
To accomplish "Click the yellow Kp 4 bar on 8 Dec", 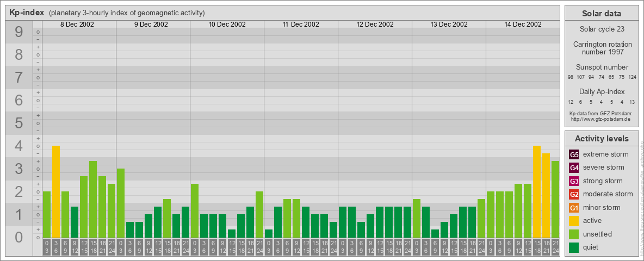I will coord(56,191).
